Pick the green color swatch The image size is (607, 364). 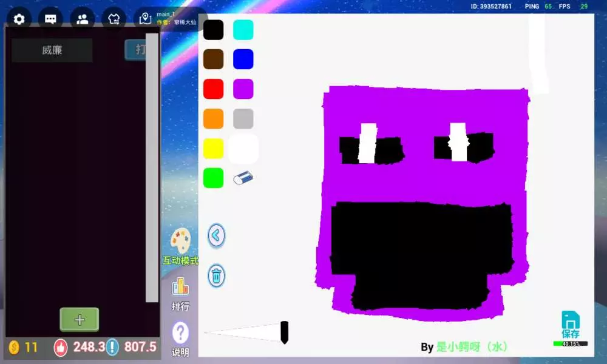click(x=213, y=178)
